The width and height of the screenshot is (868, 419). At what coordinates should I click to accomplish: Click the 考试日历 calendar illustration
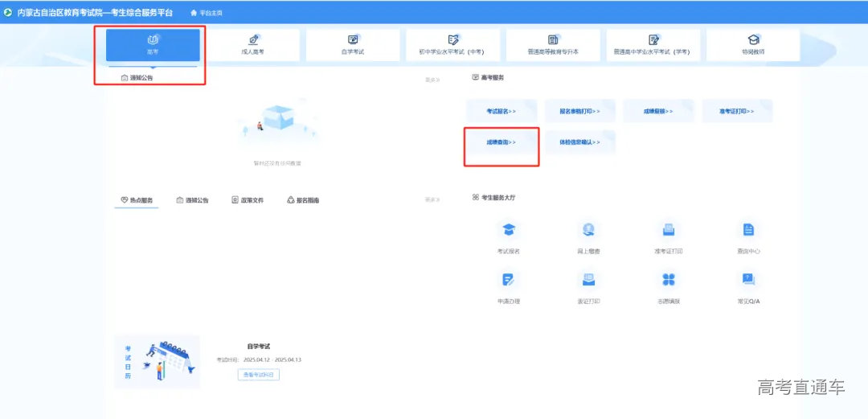pyautogui.click(x=158, y=362)
